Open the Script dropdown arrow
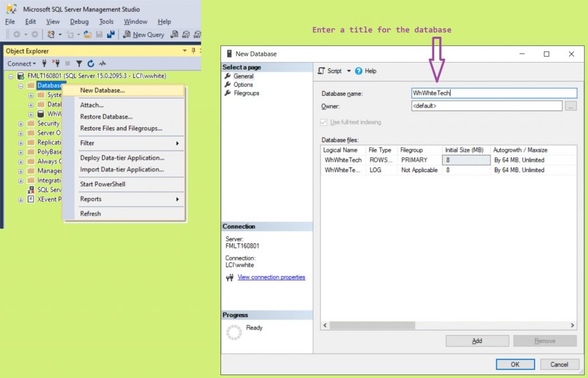The width and height of the screenshot is (588, 378). click(349, 71)
